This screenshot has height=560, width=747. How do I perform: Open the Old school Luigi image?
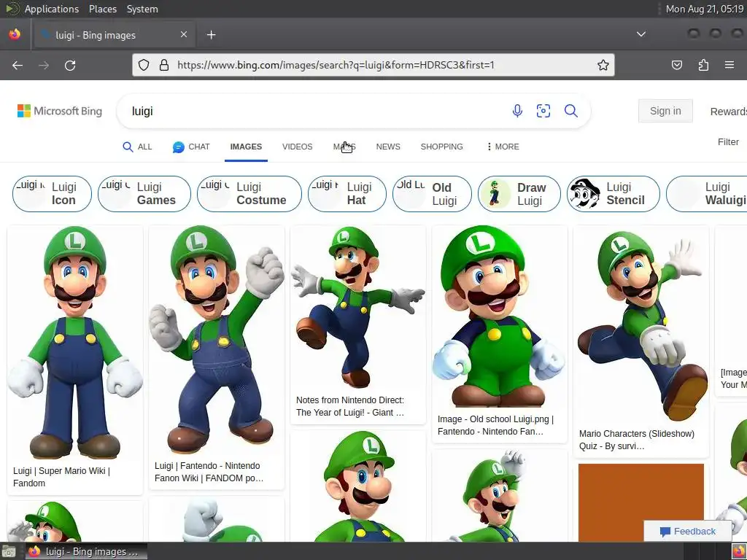499,316
